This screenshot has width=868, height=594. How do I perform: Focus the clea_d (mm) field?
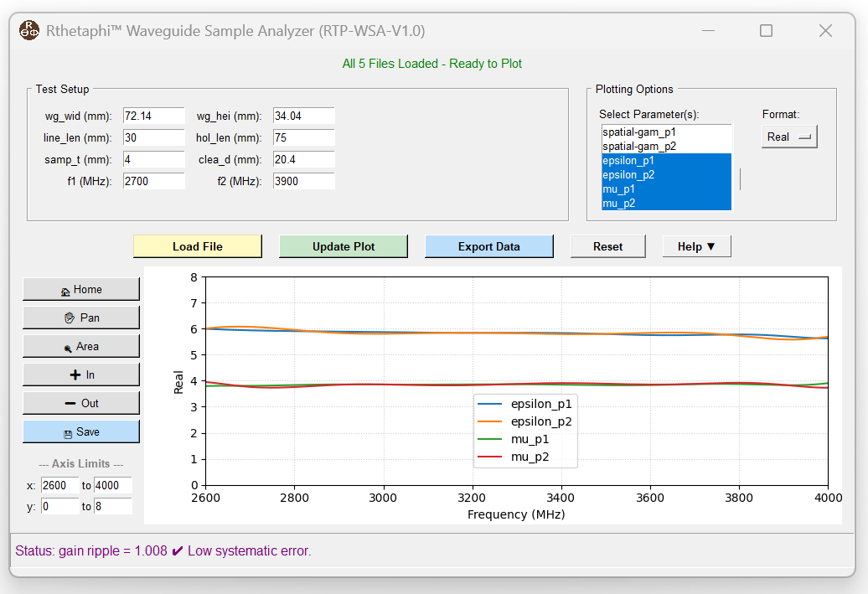(x=304, y=159)
